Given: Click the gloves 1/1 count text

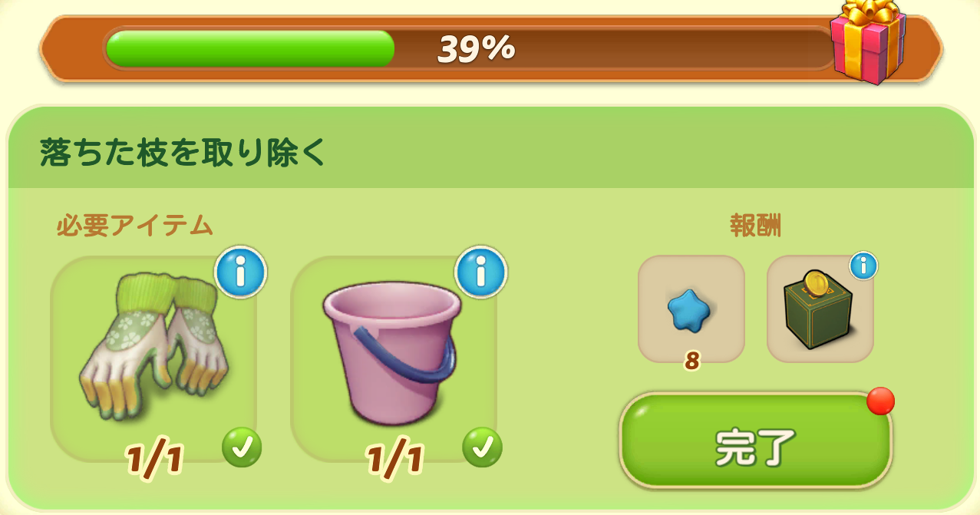Looking at the screenshot, I should pyautogui.click(x=154, y=459).
